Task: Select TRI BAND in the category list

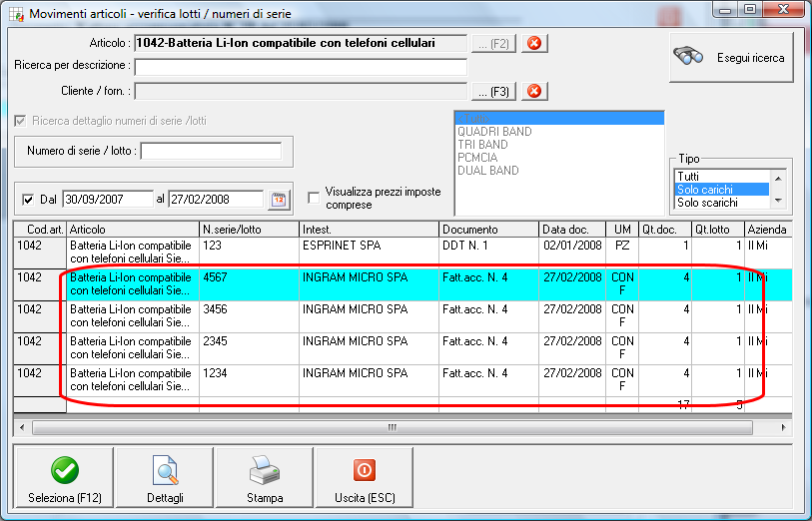Action: [x=559, y=145]
